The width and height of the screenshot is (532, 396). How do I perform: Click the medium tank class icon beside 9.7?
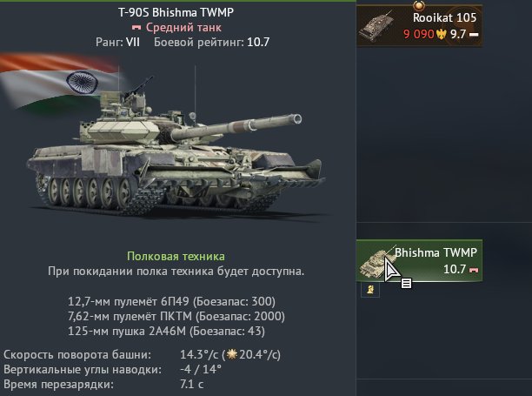tap(473, 34)
